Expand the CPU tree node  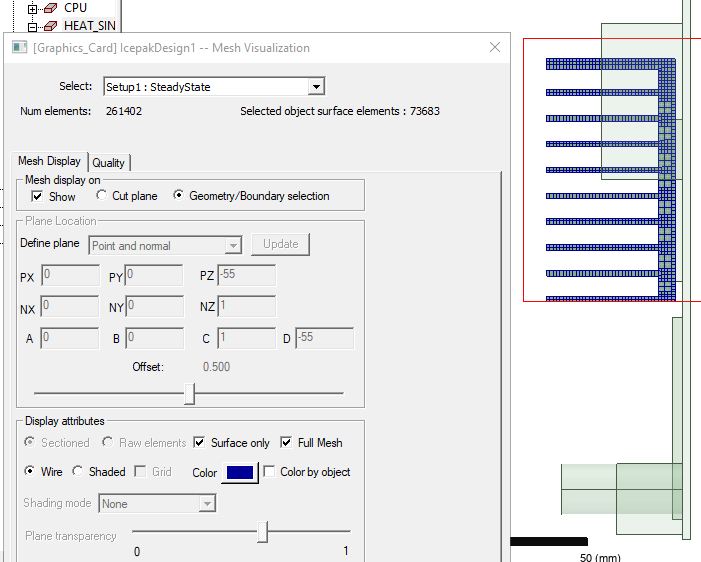(33, 8)
